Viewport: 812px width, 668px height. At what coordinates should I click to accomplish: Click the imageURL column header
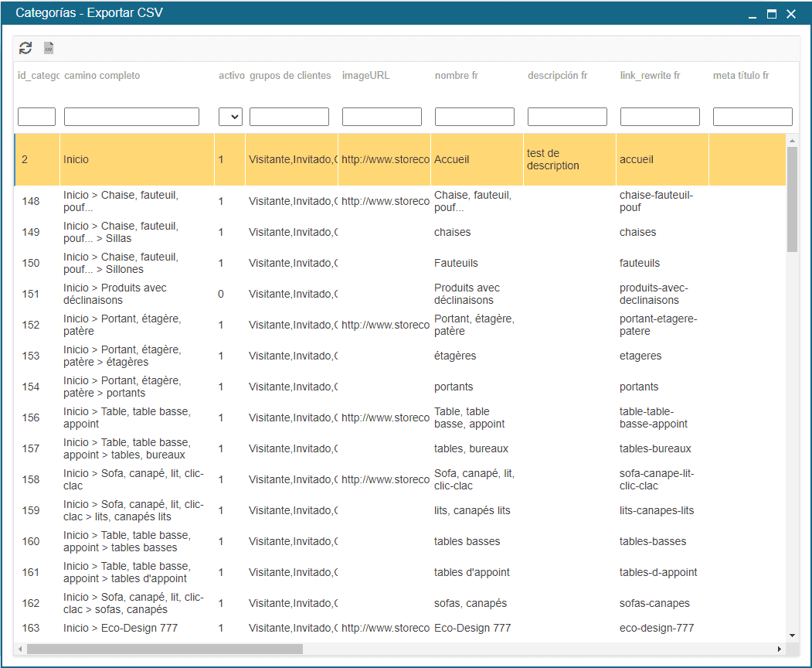[x=365, y=76]
